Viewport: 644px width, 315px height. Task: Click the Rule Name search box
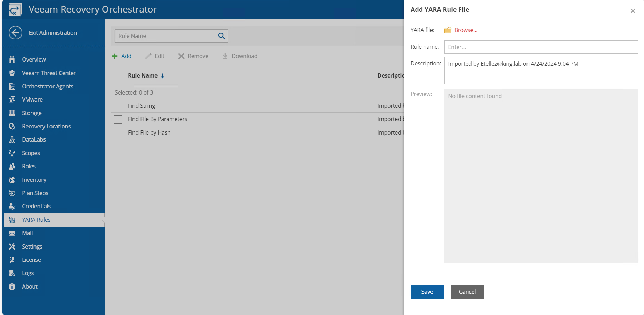[171, 36]
